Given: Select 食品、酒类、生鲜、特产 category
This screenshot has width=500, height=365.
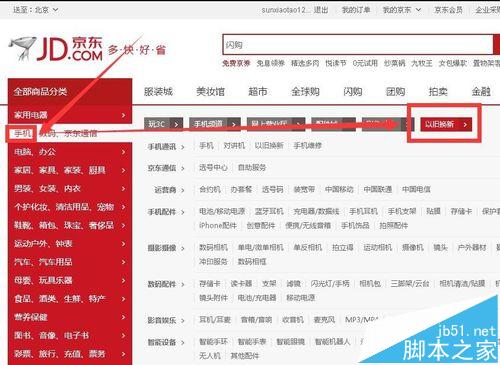Looking at the screenshot, I should pos(60,299).
